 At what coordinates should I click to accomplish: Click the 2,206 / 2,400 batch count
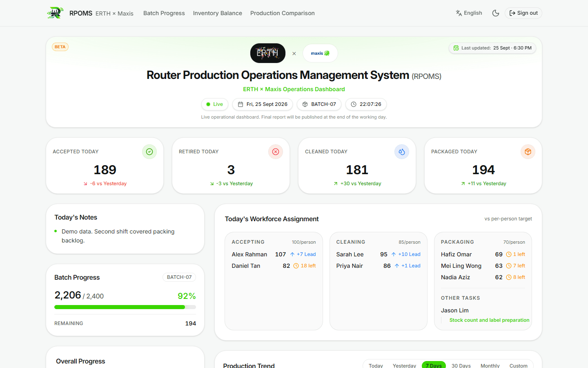pos(79,295)
